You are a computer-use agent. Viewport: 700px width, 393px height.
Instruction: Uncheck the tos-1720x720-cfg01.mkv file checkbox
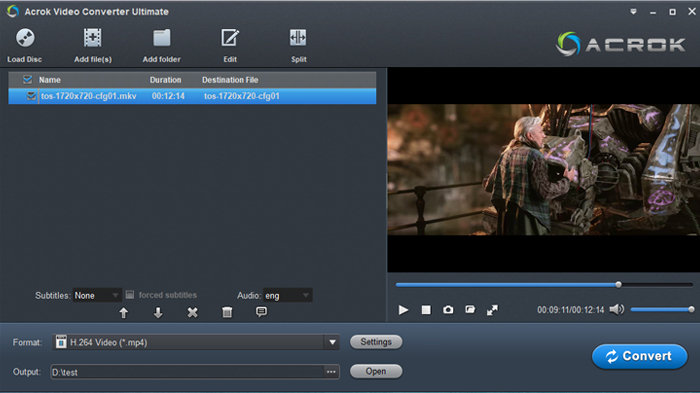click(x=31, y=96)
